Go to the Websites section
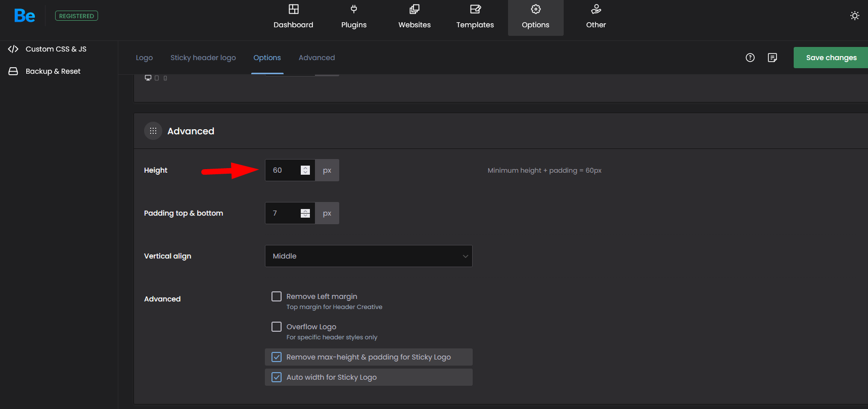Image resolution: width=868 pixels, height=409 pixels. (415, 18)
